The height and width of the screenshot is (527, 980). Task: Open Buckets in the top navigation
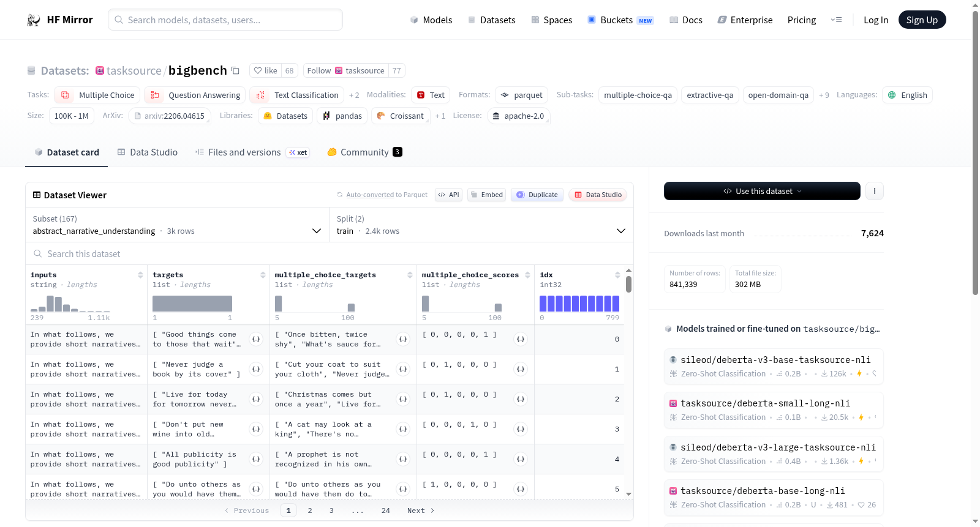coord(620,20)
